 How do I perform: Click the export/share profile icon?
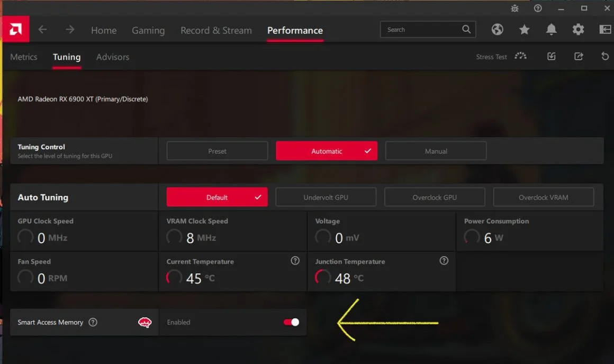coord(579,57)
